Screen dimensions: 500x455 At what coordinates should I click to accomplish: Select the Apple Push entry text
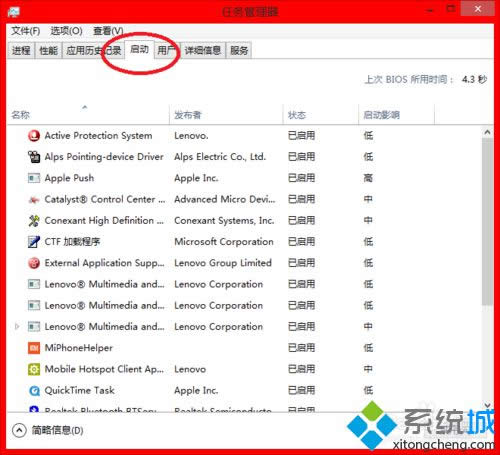coord(69,178)
